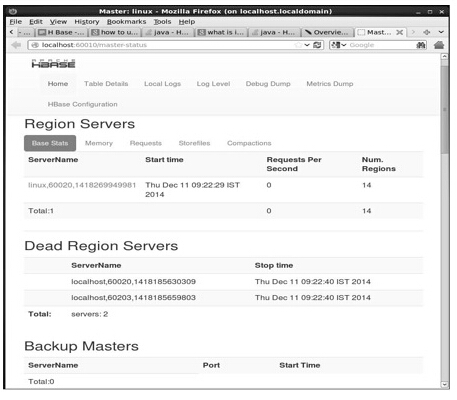The width and height of the screenshot is (457, 400).
Task: Switch to the H Base browser tab
Action: [61, 32]
